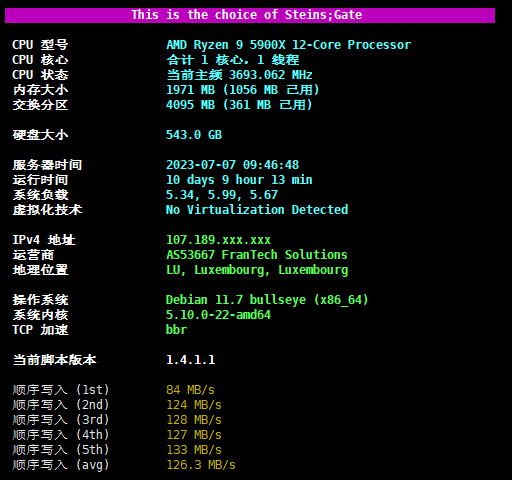Click the bbr TCP acceleration value

pos(176,330)
